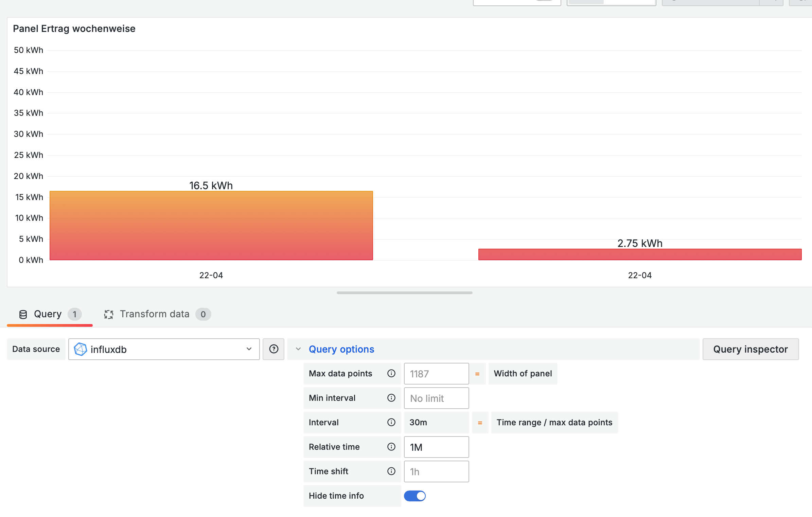Click the Relative time info icon
Screen dimensions: 812x517
(391, 447)
